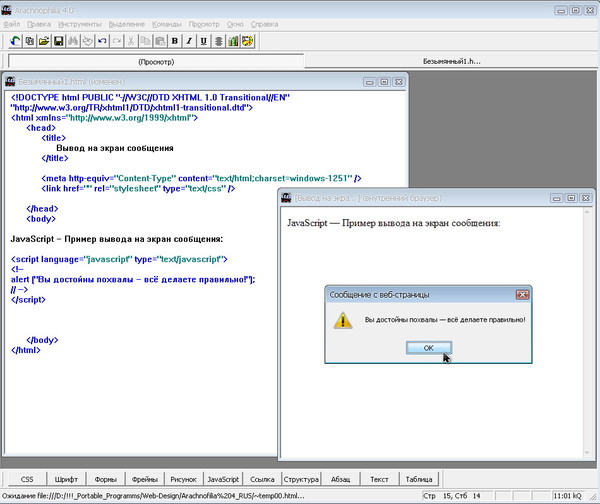Switch to the (Просмотр) document tab
Viewport: 600px width, 504px height.
pos(156,62)
